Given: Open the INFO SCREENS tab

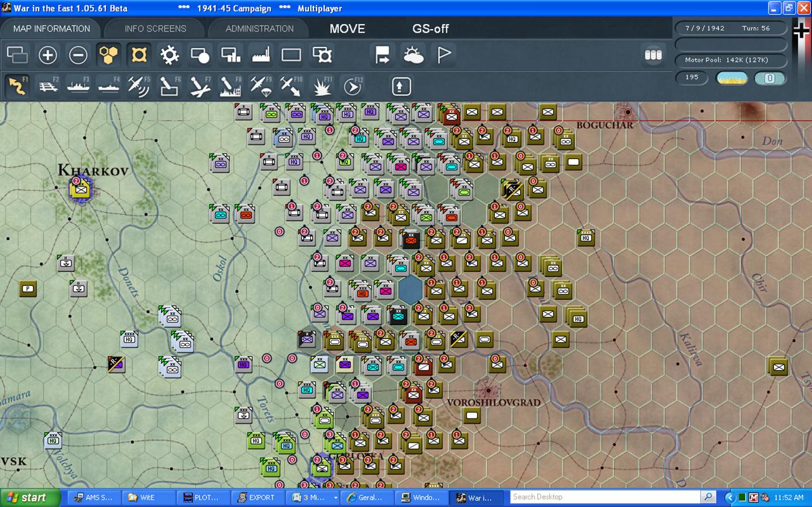Looking at the screenshot, I should point(155,28).
